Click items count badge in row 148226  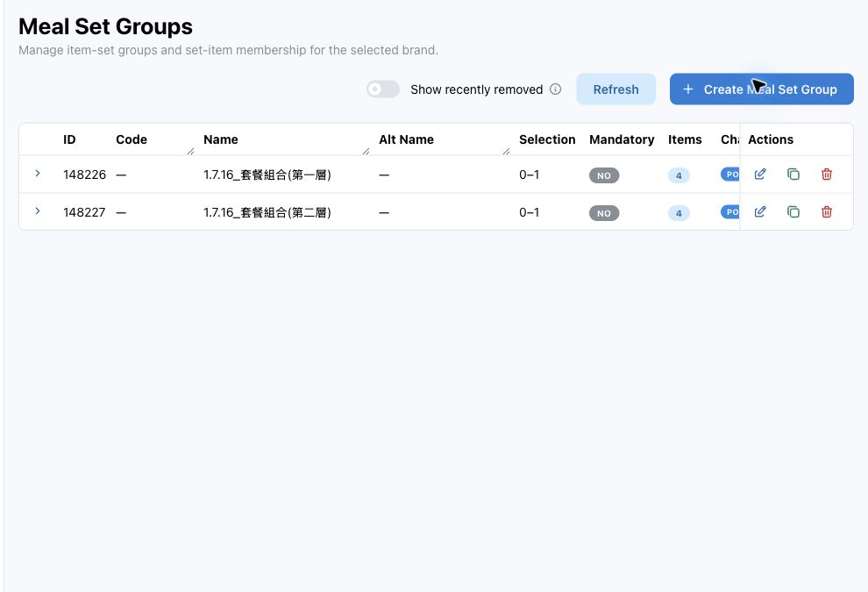(679, 175)
